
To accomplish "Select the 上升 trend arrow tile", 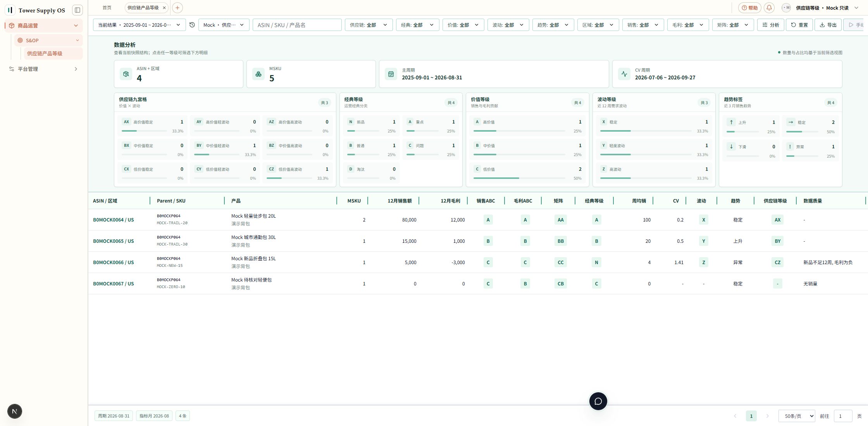I will click(751, 125).
